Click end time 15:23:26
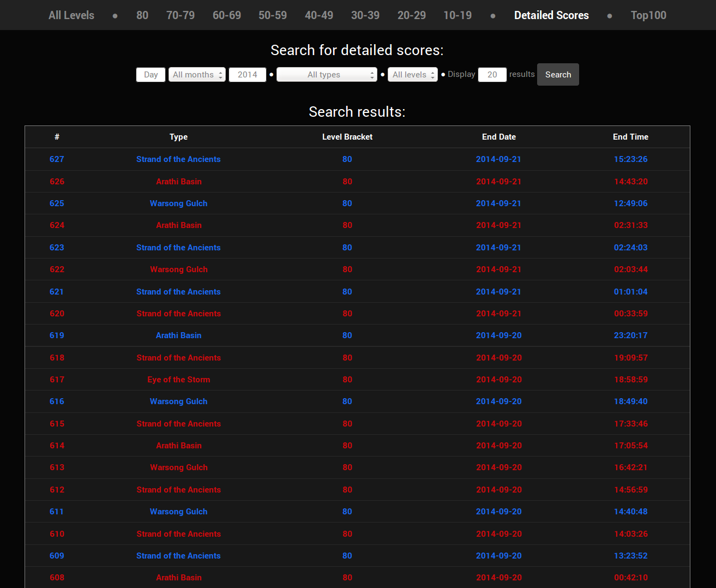716x588 pixels. point(631,159)
